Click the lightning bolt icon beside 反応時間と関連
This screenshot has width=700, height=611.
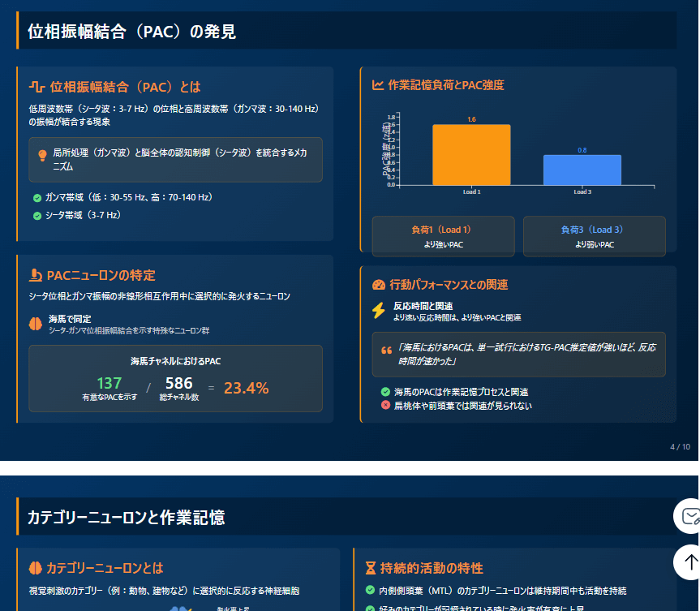pos(379,311)
